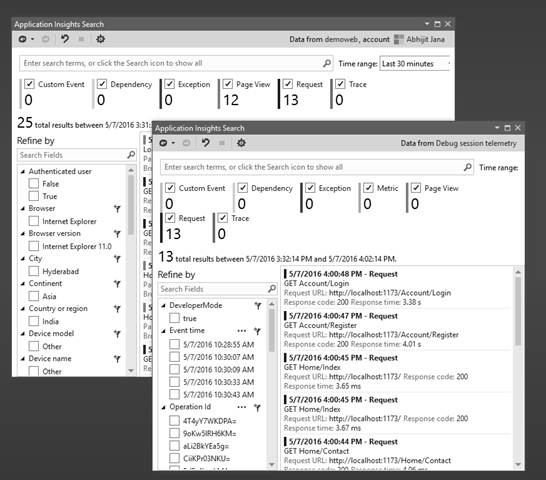Screen dimensions: 546x480
Task: Click filter icon next to Browser
Action: click(117, 209)
